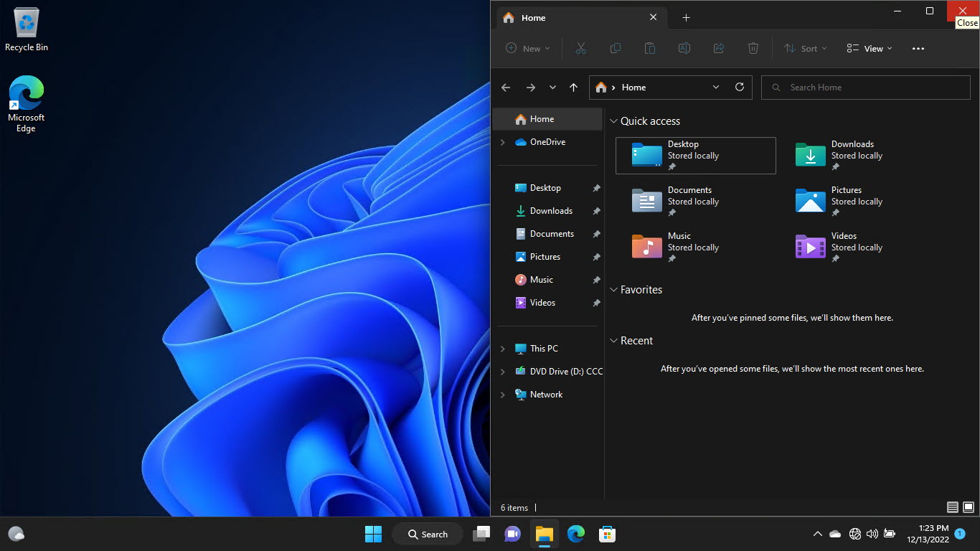This screenshot has width=980, height=551.
Task: Expand This PC in the sidebar
Action: [x=502, y=348]
